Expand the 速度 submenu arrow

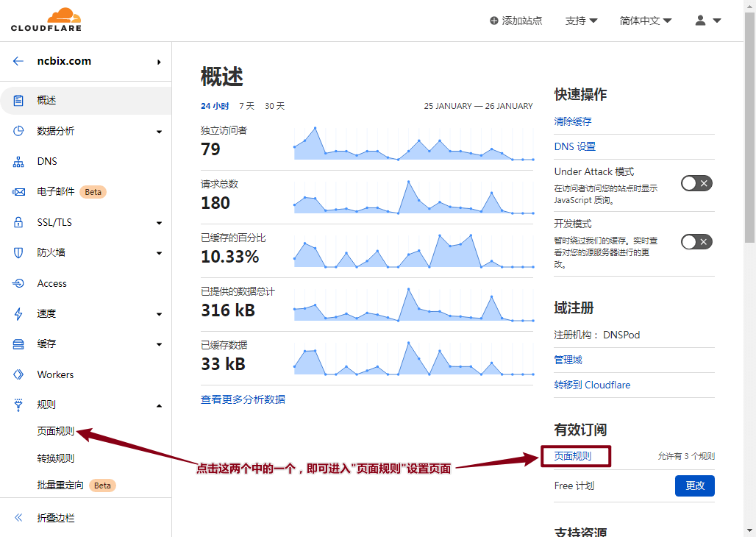tap(159, 314)
